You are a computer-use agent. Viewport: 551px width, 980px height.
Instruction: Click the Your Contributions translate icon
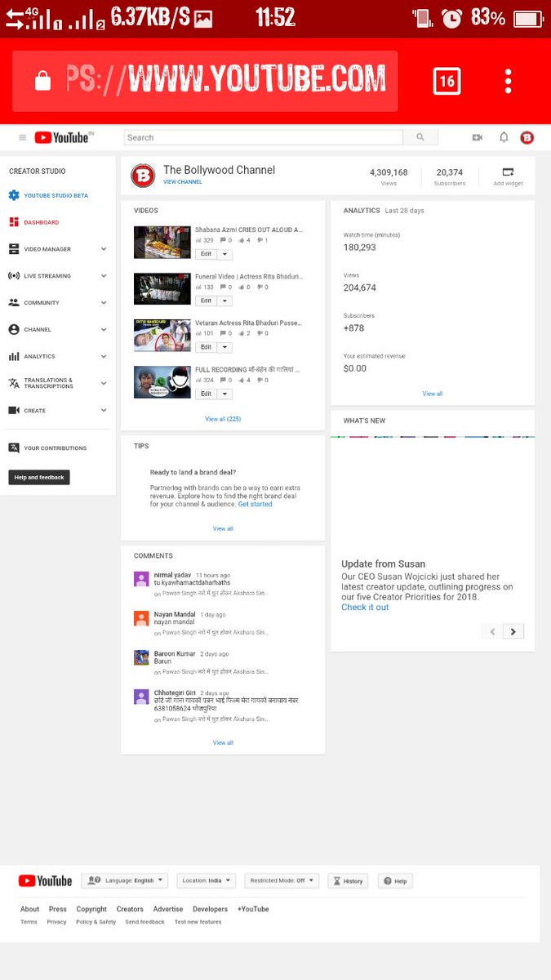(x=14, y=448)
